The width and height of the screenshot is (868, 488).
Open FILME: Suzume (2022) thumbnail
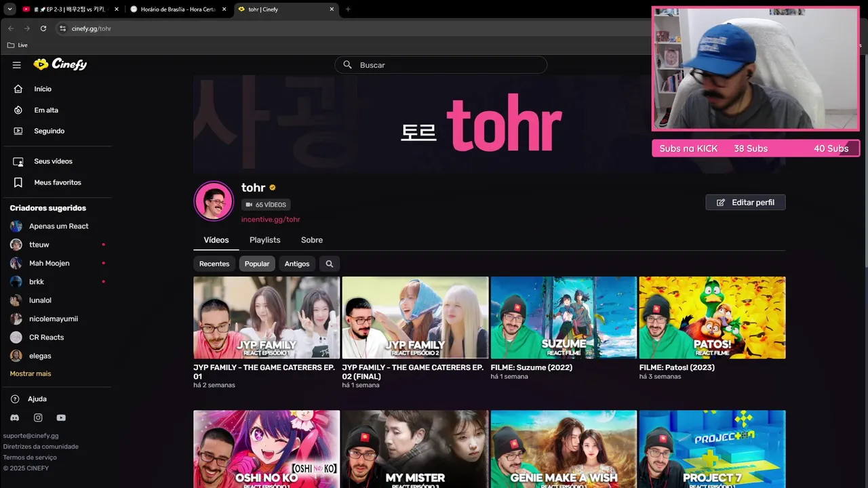click(564, 317)
